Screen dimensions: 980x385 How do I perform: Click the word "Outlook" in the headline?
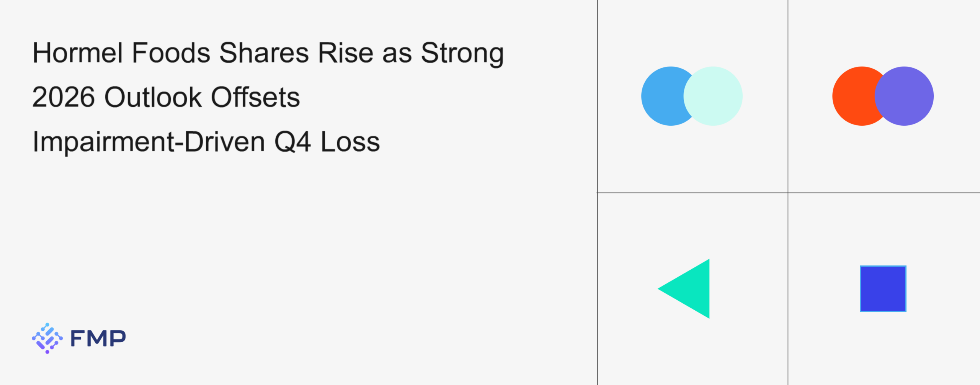click(x=153, y=97)
